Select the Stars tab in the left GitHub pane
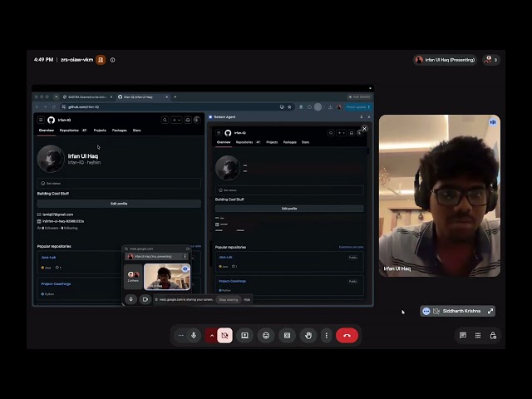532x399 pixels. (136, 131)
